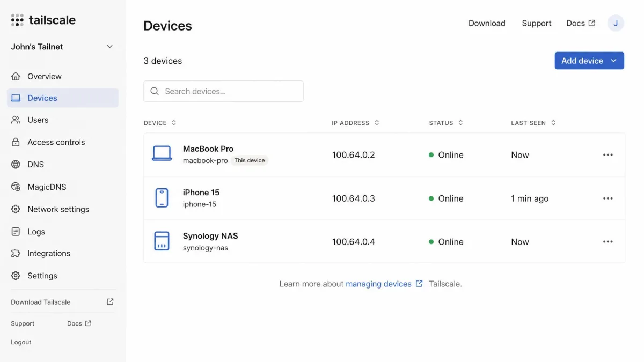
Task: Open Access controls page
Action: tap(63, 142)
